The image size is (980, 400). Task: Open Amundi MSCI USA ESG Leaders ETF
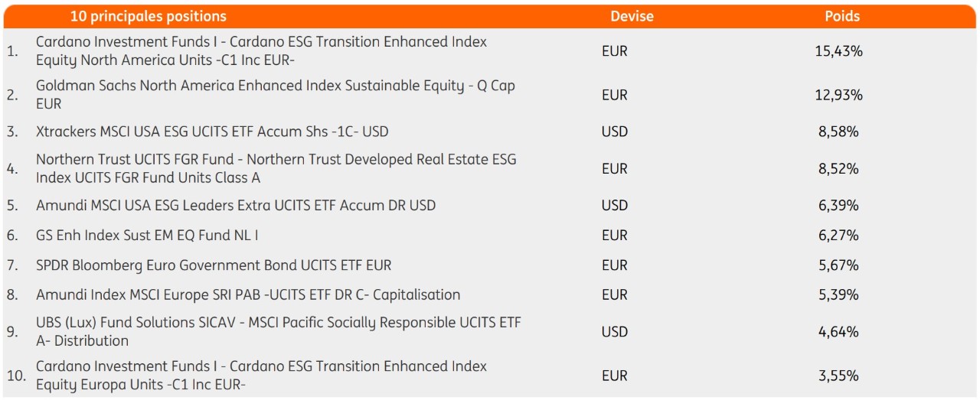236,205
